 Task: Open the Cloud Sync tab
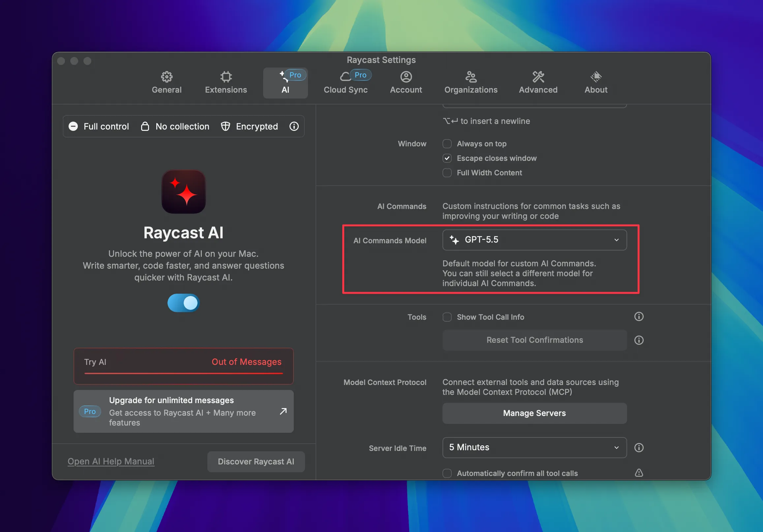coord(346,83)
